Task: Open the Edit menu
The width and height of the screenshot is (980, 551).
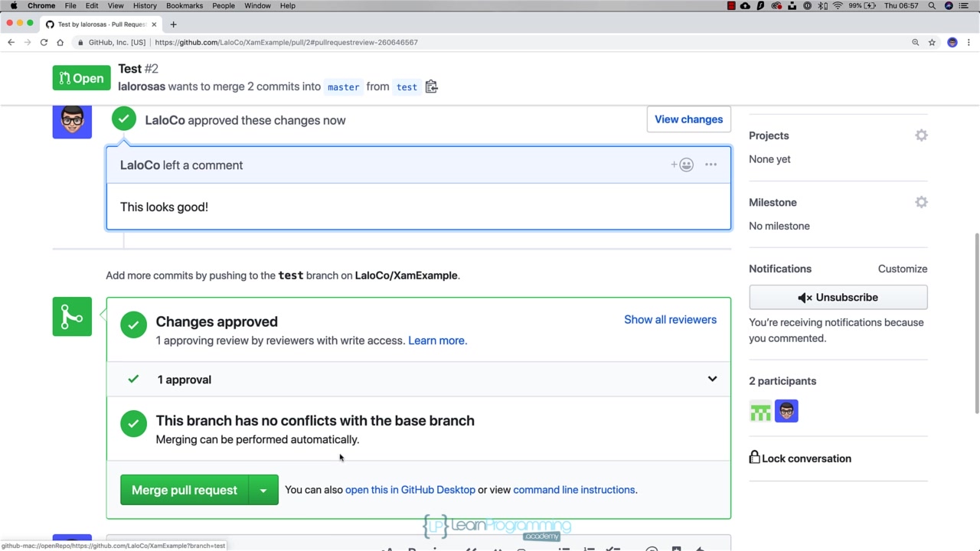Action: (x=92, y=5)
